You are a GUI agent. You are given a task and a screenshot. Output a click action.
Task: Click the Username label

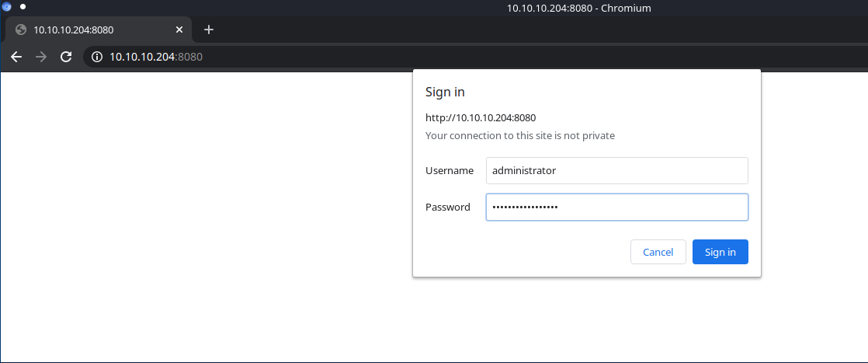(x=450, y=171)
